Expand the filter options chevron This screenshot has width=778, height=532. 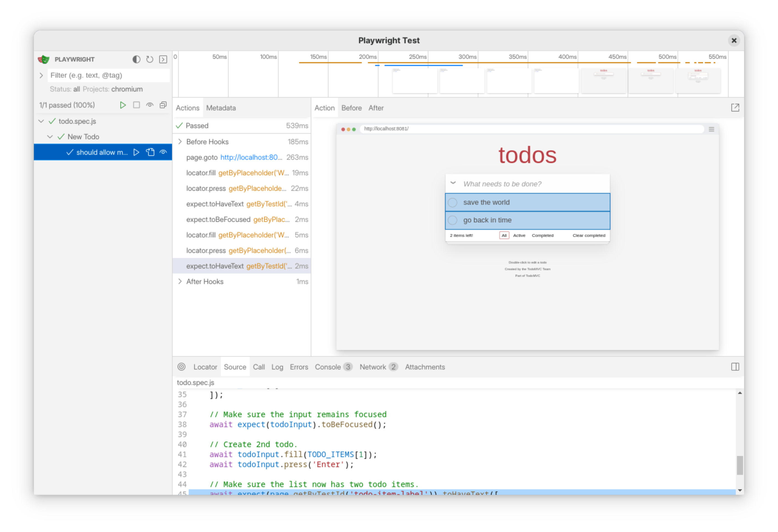click(41, 75)
